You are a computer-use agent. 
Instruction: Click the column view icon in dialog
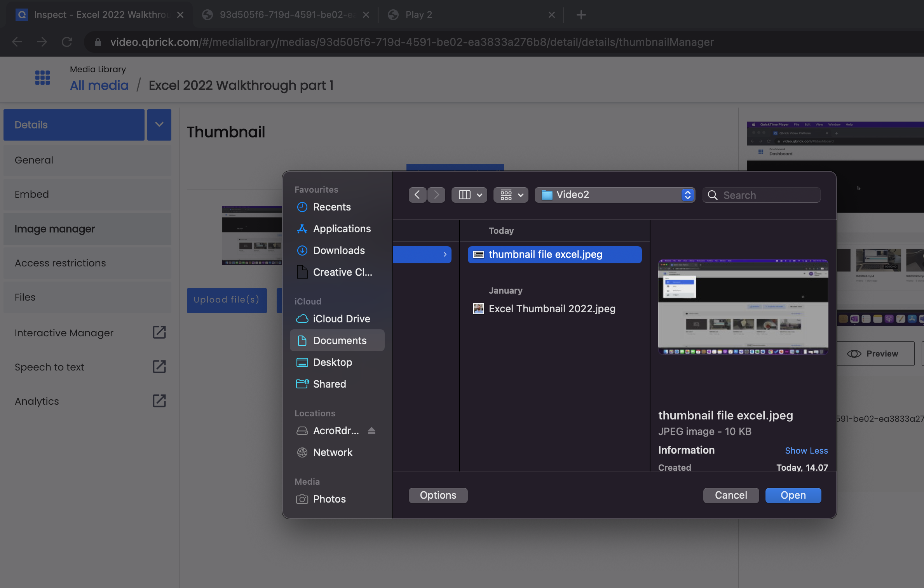(464, 195)
